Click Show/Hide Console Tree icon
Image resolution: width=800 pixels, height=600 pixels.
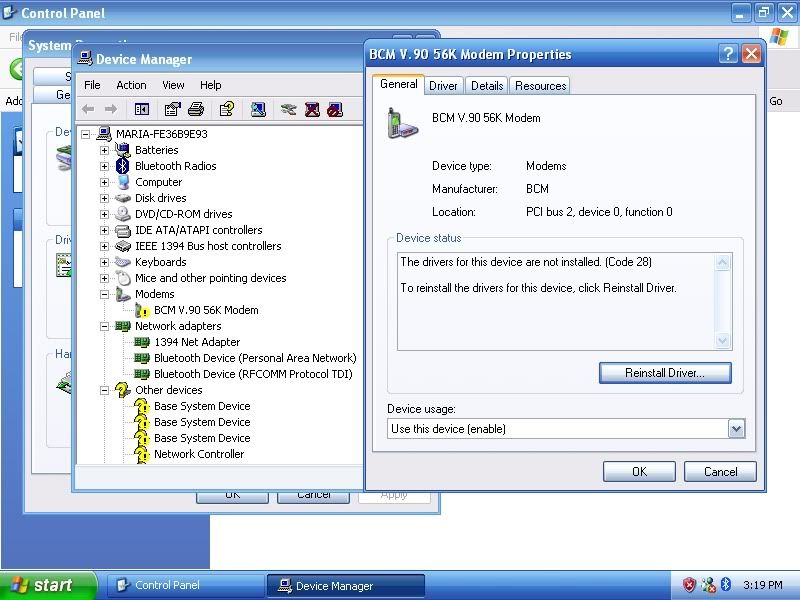[142, 110]
